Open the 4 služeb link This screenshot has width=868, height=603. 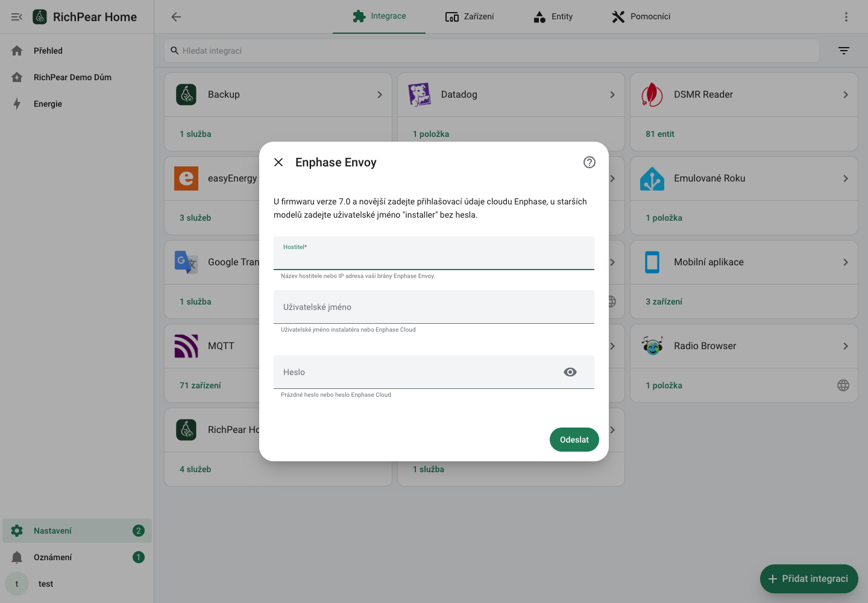[x=195, y=469]
